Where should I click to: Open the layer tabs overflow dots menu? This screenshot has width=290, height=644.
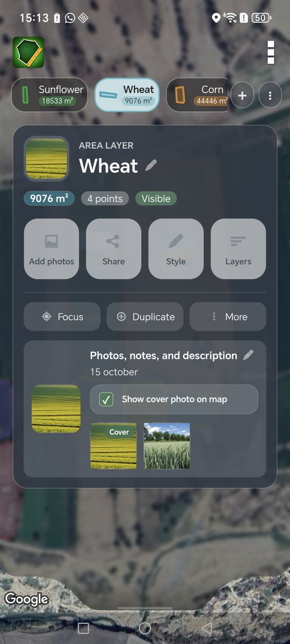click(270, 95)
